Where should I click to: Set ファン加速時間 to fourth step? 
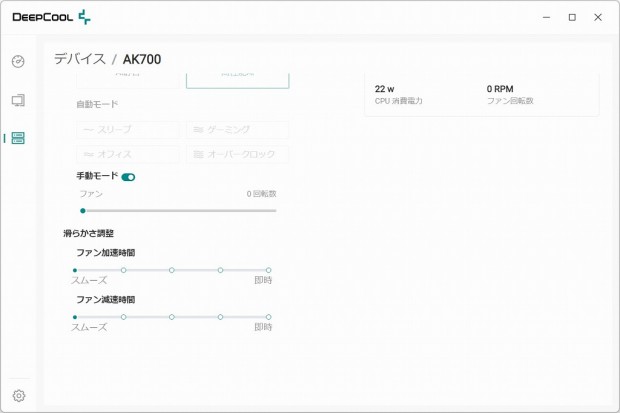click(x=220, y=270)
